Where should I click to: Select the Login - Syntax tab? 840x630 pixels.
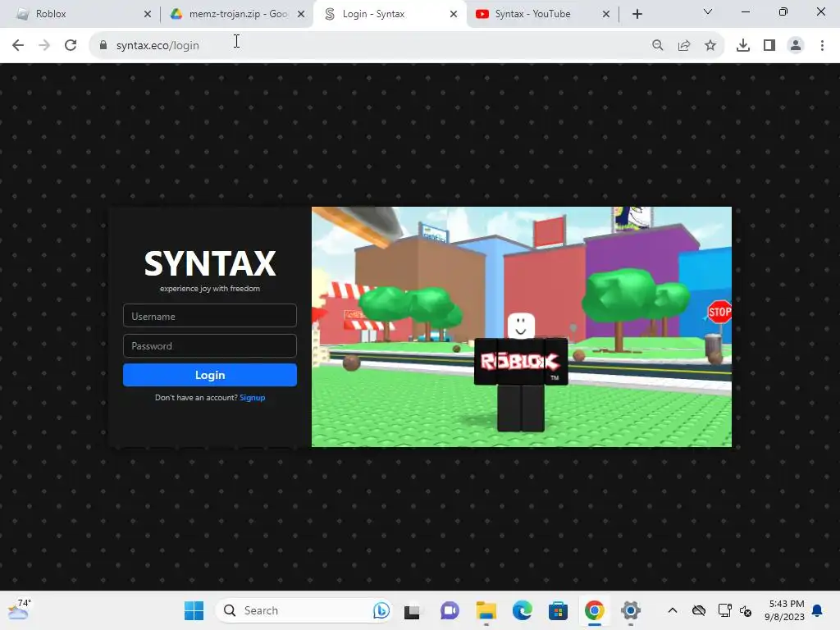coord(389,14)
